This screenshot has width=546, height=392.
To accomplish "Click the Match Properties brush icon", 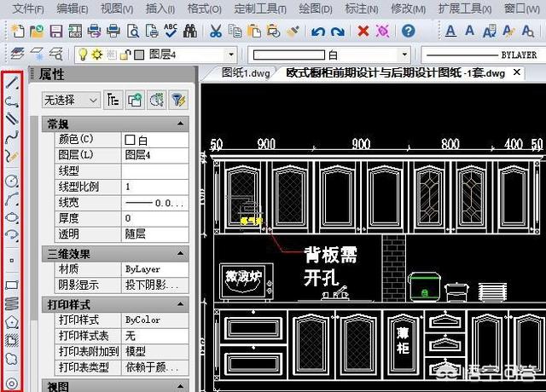I will [293, 31].
